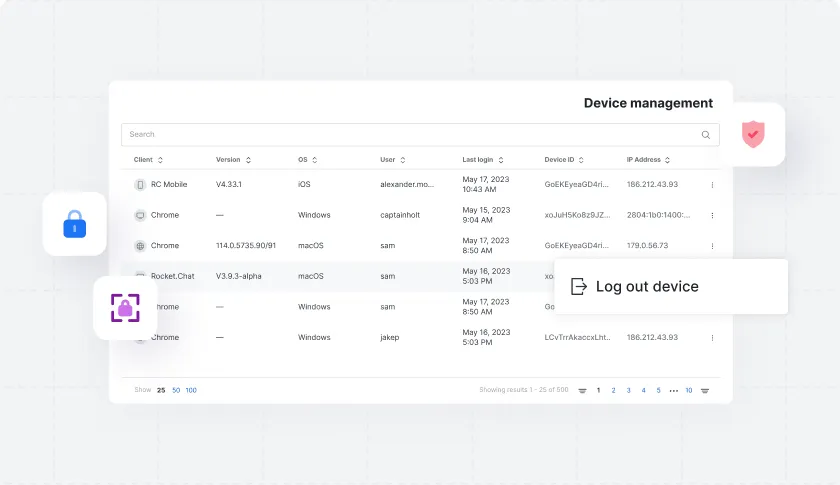This screenshot has width=840, height=485.
Task: Choose Log out device menu option
Action: (x=671, y=287)
